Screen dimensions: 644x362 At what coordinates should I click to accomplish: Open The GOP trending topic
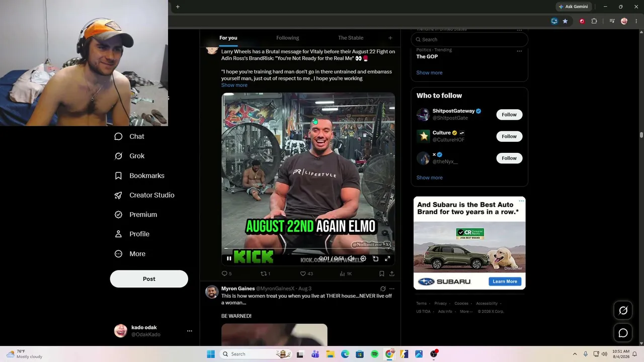[x=427, y=56]
